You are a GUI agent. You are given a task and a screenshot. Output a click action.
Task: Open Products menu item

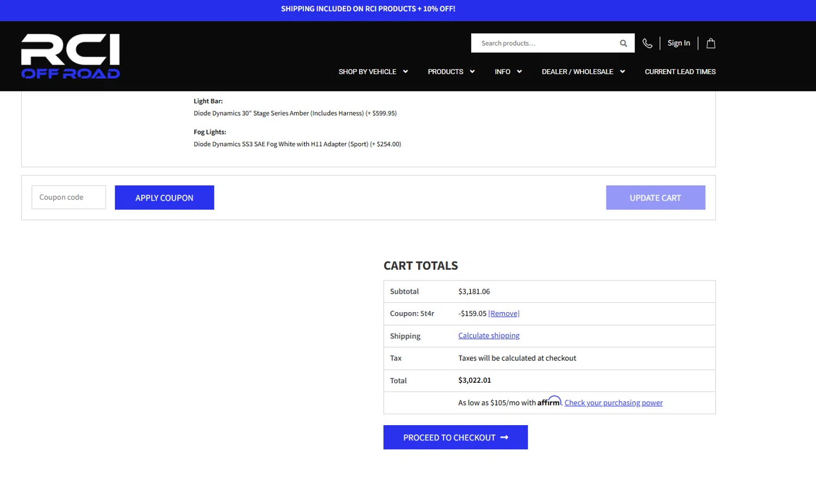446,72
